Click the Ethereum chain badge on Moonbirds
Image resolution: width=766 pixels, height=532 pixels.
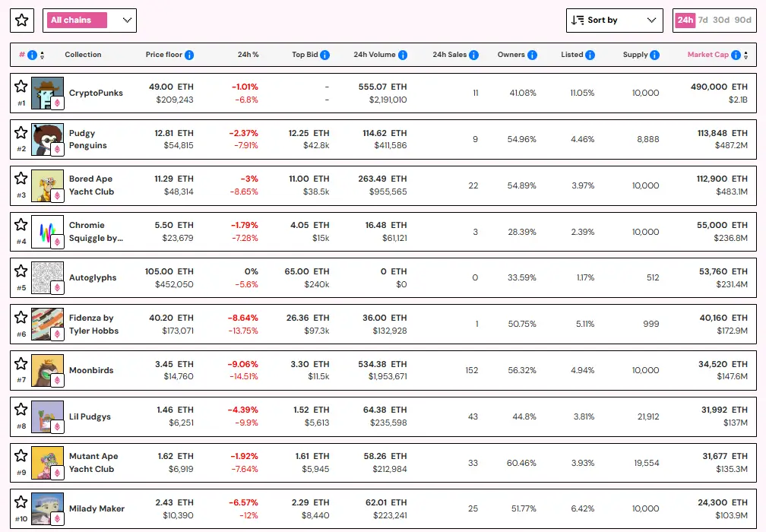pyautogui.click(x=57, y=380)
